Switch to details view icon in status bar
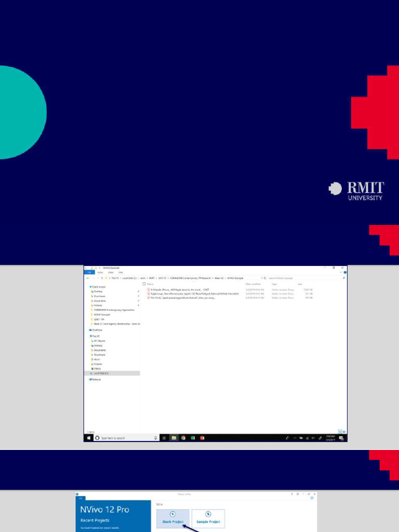Viewport: 399px width, 532px height. pyautogui.click(x=340, y=432)
